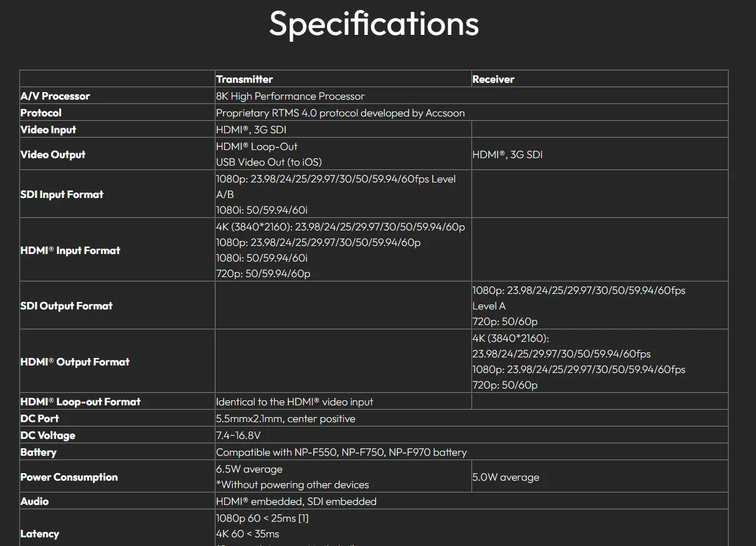Click the '5.0W average' receiver cell
756x546 pixels.
point(506,477)
